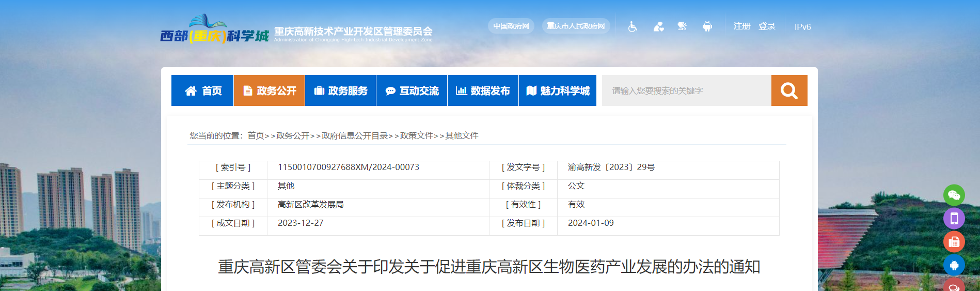Open the 魅力科学城 navigation tab
Viewport: 980px width, 291px height.
tap(558, 90)
